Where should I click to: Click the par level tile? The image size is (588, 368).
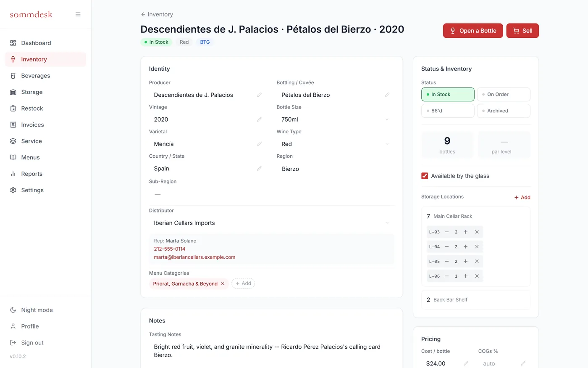tap(504, 145)
